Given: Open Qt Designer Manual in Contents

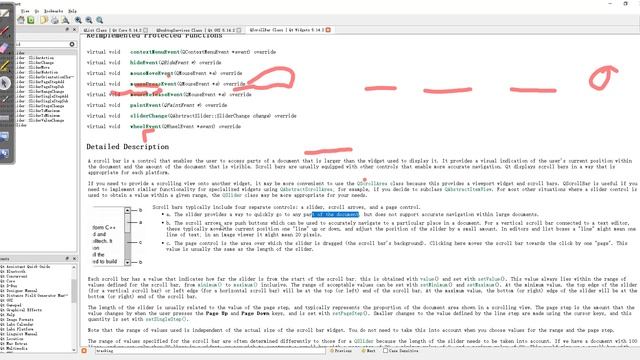Looking at the screenshot, I should (x=19, y=291).
